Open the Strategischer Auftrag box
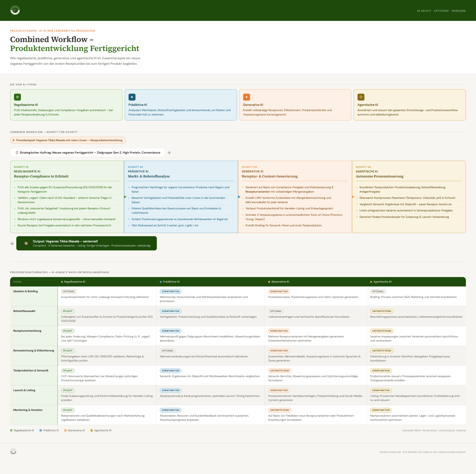Image resolution: width=476 pixels, height=474 pixels. pos(88,152)
